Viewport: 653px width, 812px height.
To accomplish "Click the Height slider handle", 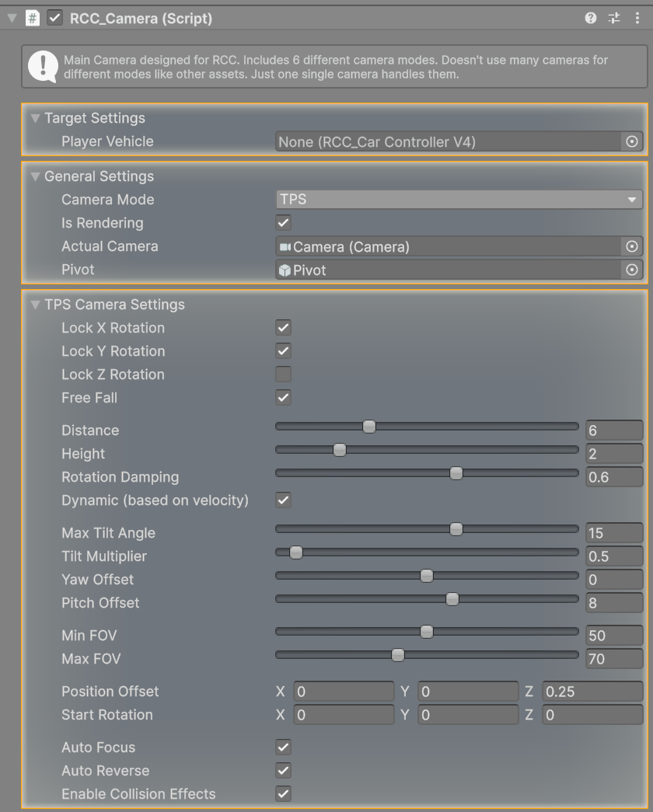I will [340, 450].
